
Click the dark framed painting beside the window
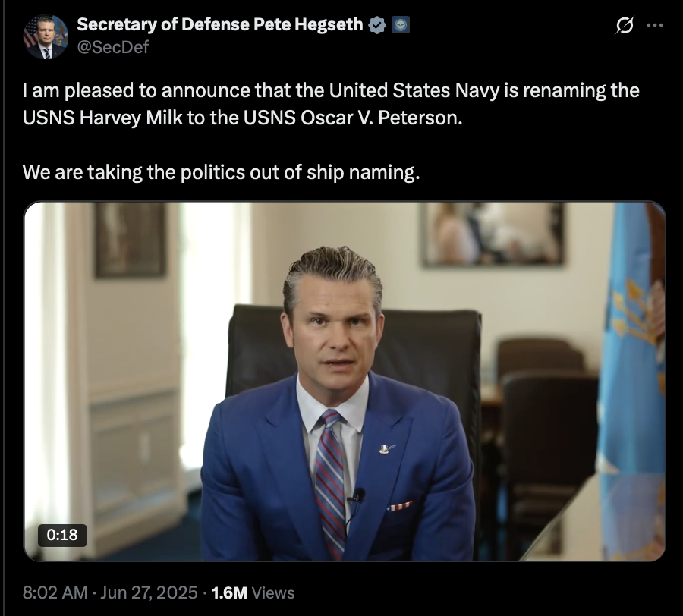click(x=131, y=240)
